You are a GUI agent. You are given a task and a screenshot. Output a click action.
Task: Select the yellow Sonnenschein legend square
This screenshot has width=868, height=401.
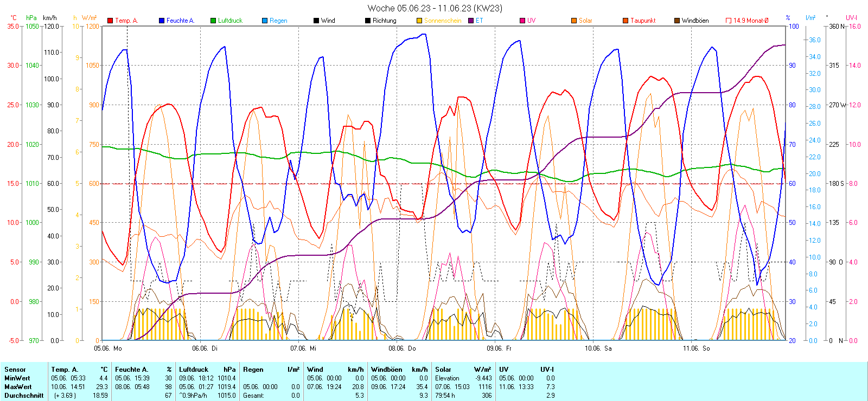coord(419,21)
